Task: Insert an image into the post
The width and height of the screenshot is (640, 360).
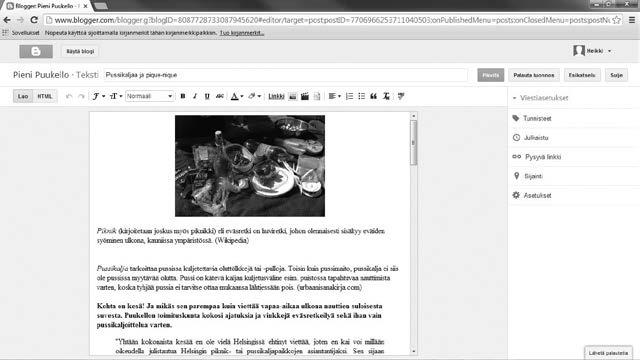Action: pyautogui.click(x=293, y=96)
